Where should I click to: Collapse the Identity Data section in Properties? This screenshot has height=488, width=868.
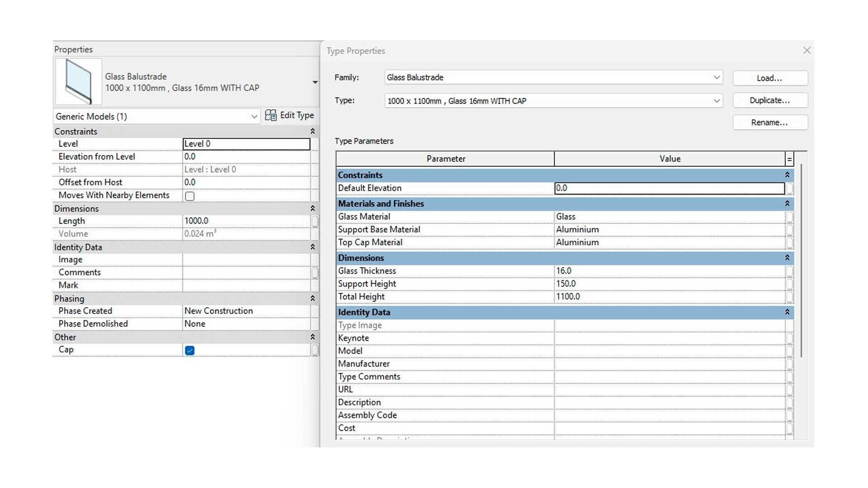tap(312, 247)
